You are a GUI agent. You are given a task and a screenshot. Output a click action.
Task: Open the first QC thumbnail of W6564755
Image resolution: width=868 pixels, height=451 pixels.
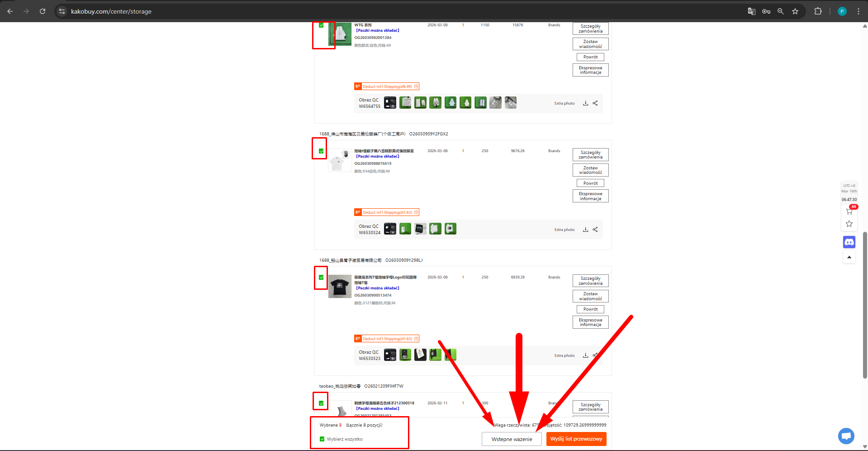[x=390, y=103]
